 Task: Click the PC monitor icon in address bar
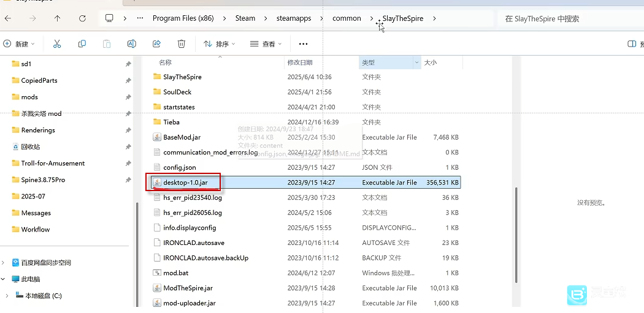click(x=109, y=18)
